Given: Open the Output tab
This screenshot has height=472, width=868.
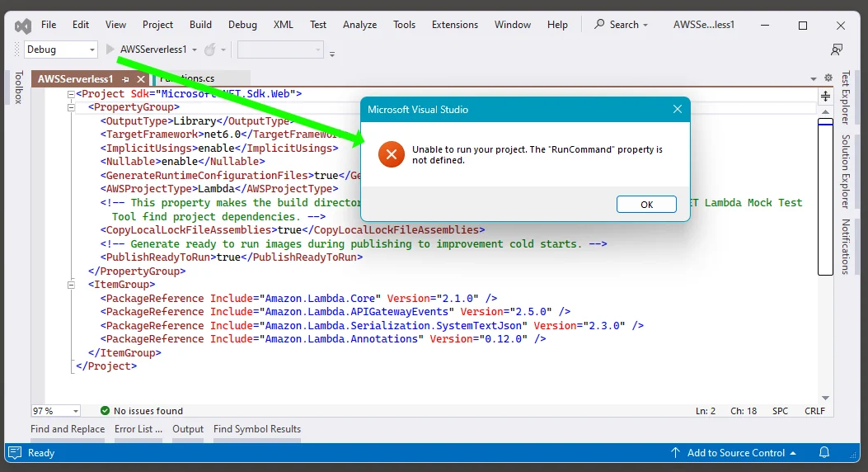Looking at the screenshot, I should coord(188,429).
